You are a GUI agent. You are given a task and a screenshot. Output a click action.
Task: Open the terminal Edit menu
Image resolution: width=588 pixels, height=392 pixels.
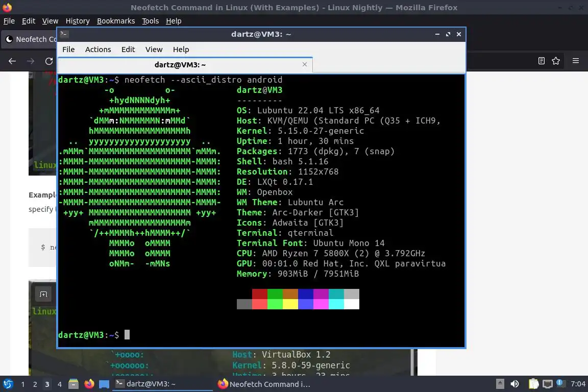(x=128, y=50)
